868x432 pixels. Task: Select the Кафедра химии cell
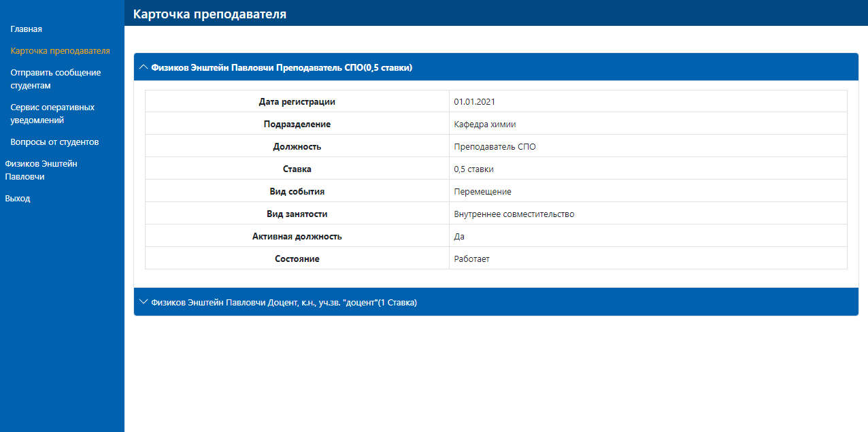(x=485, y=124)
